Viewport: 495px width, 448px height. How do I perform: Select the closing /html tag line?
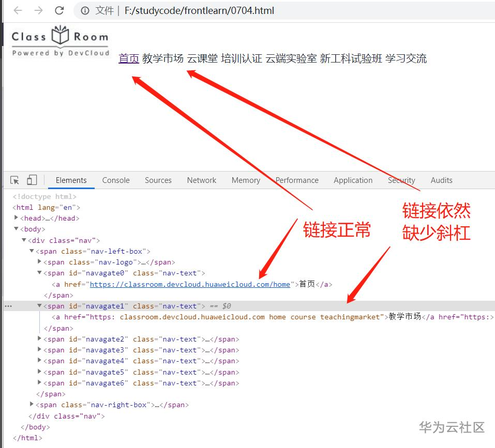click(x=27, y=438)
